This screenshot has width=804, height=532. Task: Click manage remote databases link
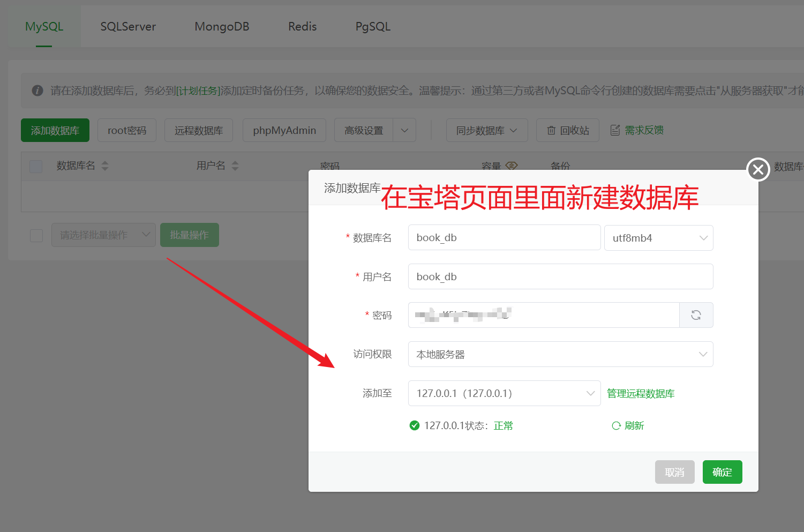coord(641,393)
